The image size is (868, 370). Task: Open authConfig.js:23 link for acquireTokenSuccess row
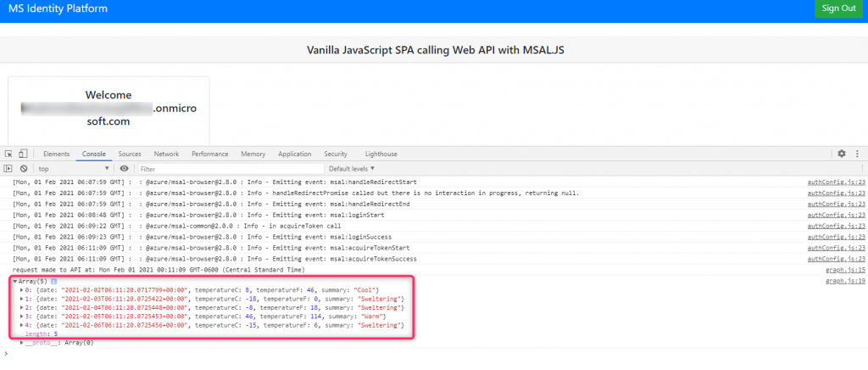(x=836, y=259)
